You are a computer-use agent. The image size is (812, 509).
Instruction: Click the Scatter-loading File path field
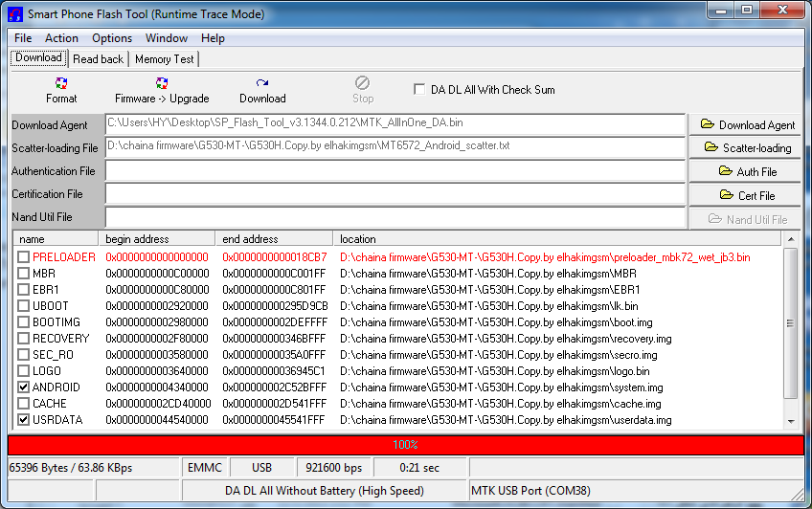pyautogui.click(x=395, y=147)
